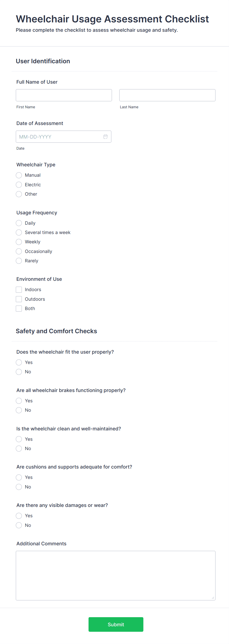This screenshot has width=229, height=644.
Task: Click the Submit button
Action: (x=116, y=624)
